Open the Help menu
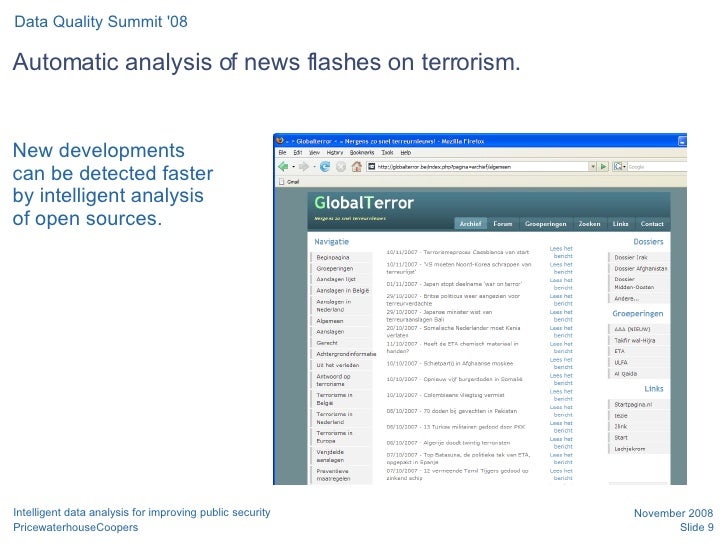 coord(405,153)
